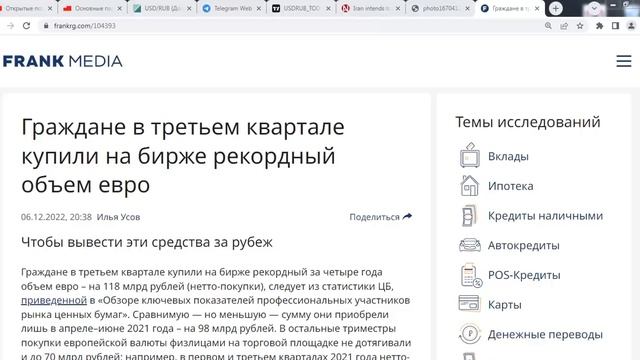
Task: Click the Поделиться share link
Action: tap(380, 217)
